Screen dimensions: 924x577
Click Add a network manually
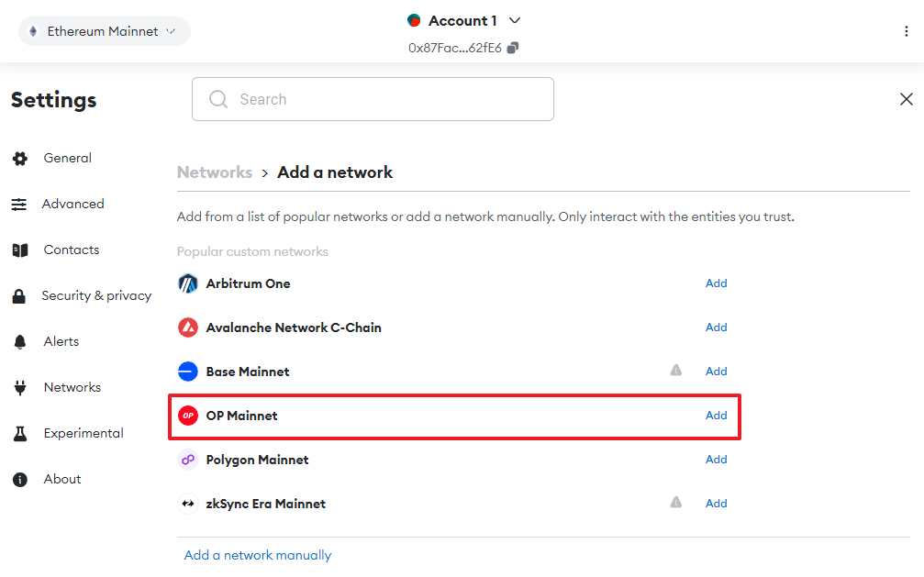(258, 555)
